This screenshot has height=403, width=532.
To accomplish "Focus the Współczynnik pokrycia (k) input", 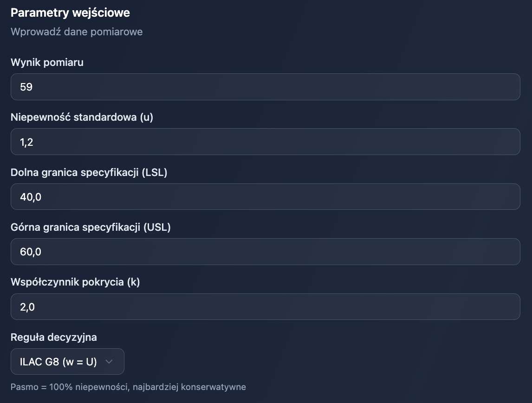I will point(265,307).
